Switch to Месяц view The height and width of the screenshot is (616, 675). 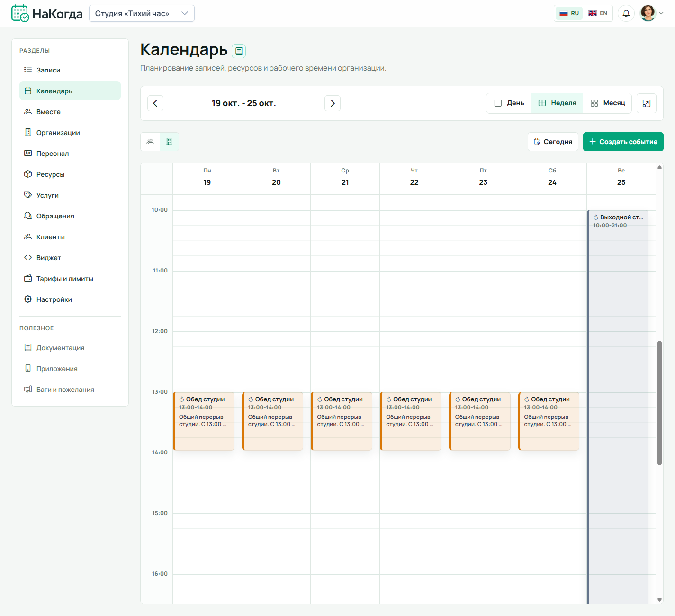pos(608,103)
